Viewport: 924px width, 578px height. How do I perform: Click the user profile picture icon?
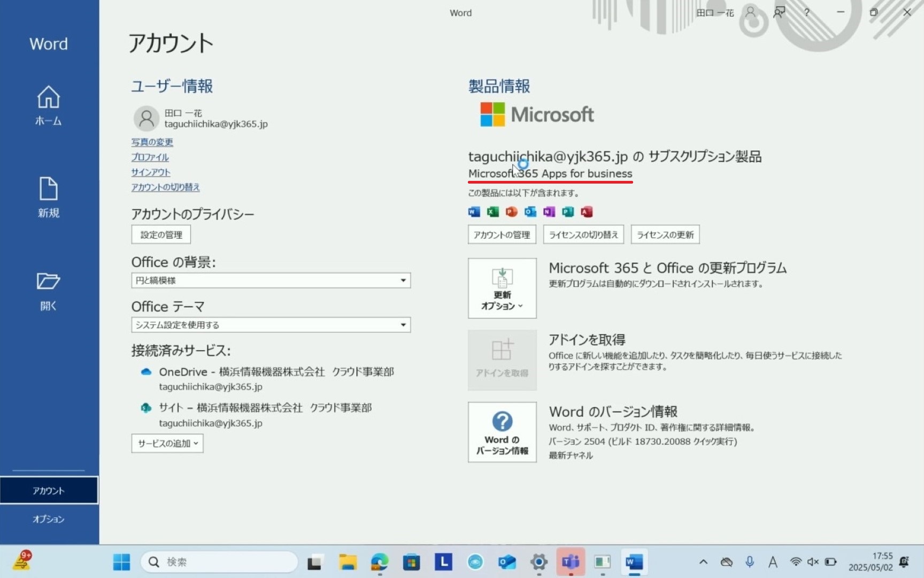coord(146,118)
